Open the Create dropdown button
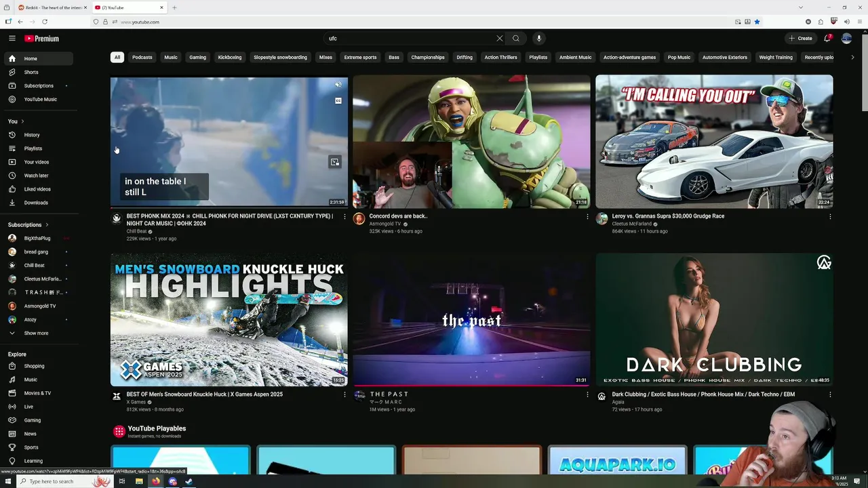Screen dimensions: 868x488 pyautogui.click(x=801, y=39)
